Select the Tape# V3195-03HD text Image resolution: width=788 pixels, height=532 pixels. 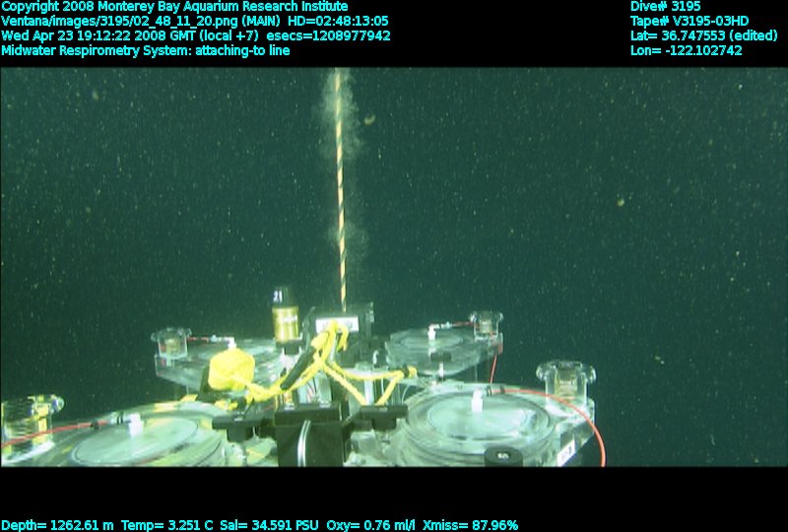(689, 21)
